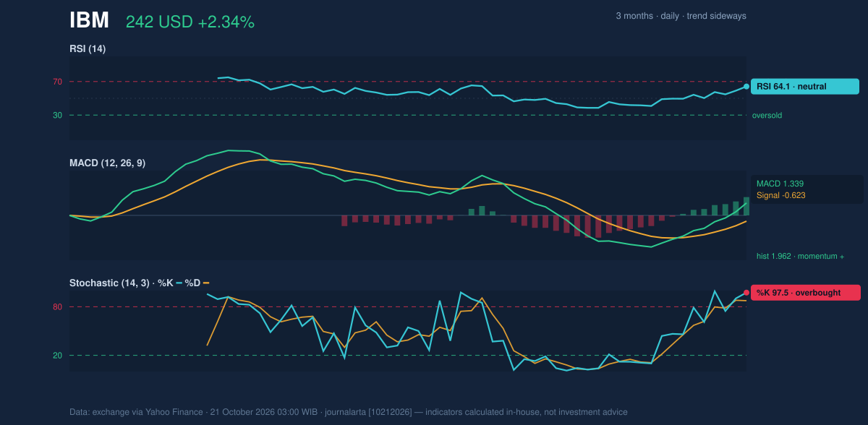The width and height of the screenshot is (868, 425).
Task: Click the Signal -0.623 value label
Action: 781,195
